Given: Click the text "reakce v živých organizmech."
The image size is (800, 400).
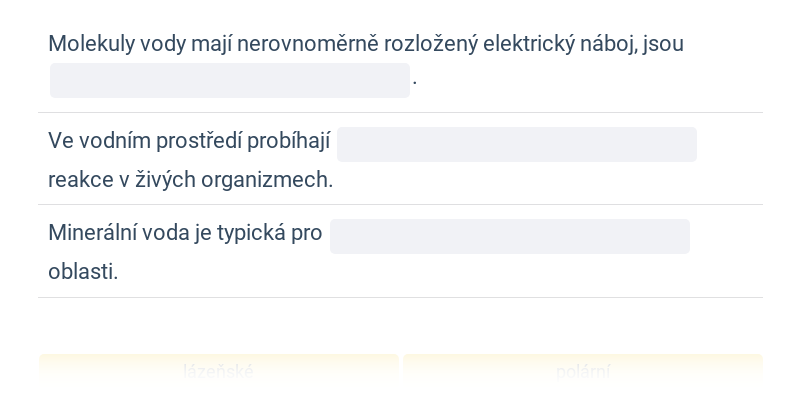Looking at the screenshot, I should tap(190, 180).
